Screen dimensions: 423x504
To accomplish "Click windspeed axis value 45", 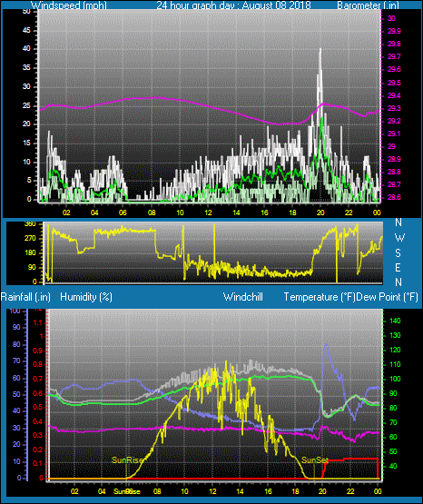I will (26, 30).
